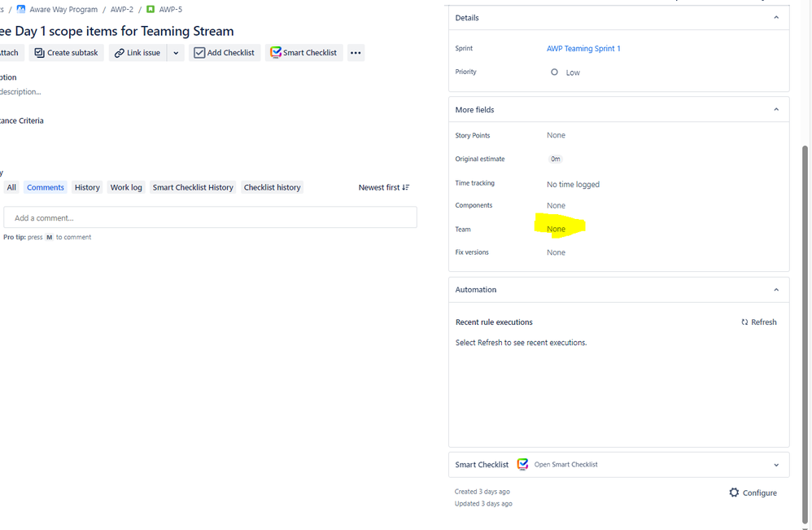
Task: Go to the AWP-5 breadcrumb link
Action: click(170, 9)
